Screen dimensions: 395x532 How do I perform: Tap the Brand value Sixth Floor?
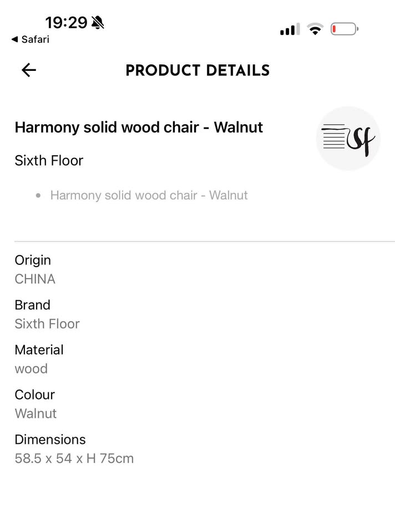47,324
